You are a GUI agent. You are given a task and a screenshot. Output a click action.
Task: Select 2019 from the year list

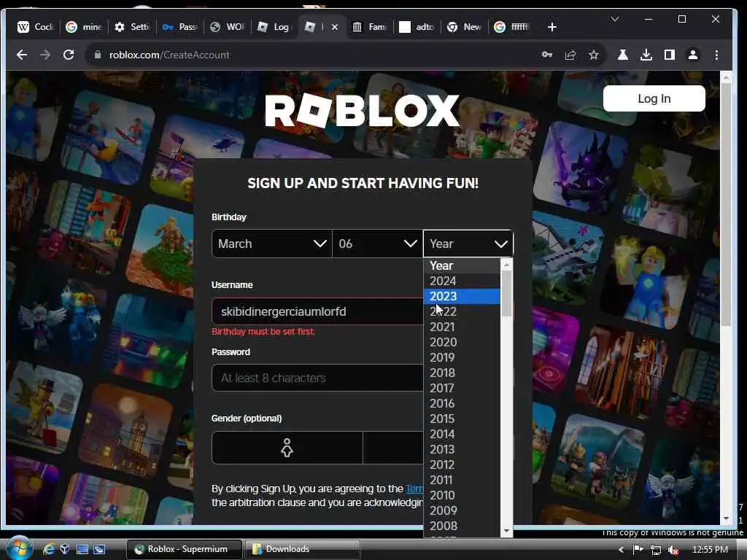(x=462, y=357)
